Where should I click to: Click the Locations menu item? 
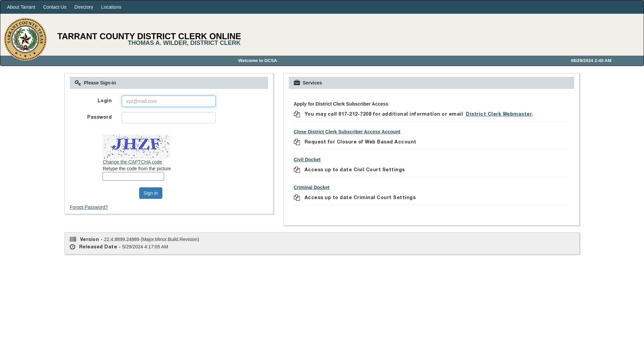pos(111,7)
